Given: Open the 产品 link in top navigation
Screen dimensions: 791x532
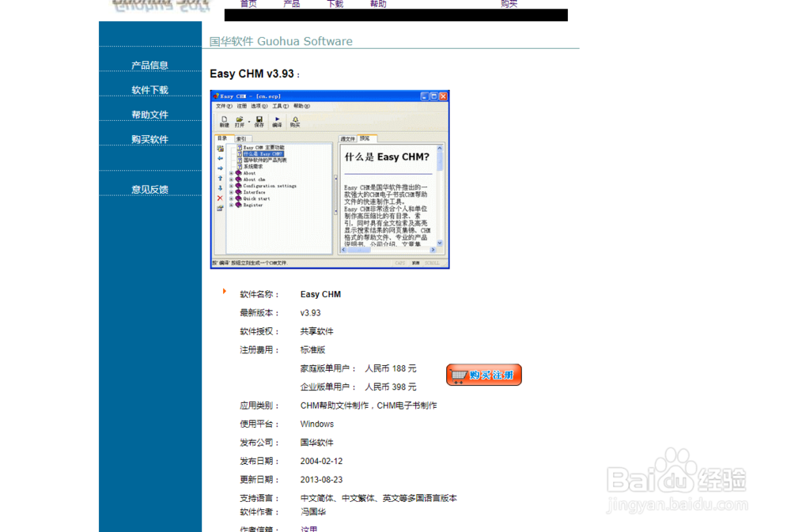Looking at the screenshot, I should [x=292, y=3].
